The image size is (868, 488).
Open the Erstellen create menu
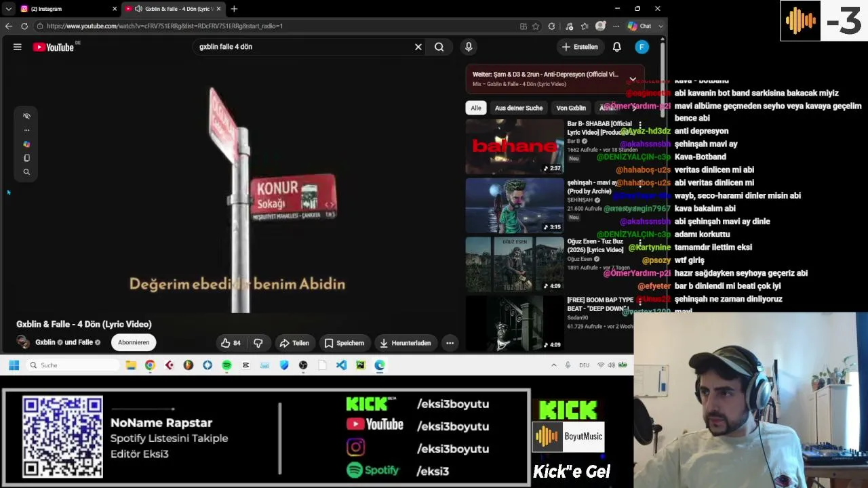point(580,47)
